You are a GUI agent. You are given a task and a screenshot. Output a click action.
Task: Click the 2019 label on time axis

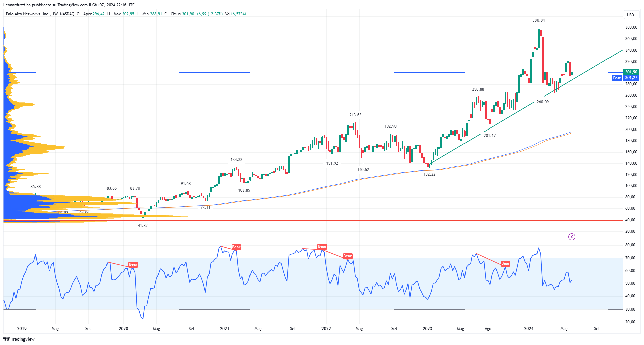[x=22, y=329]
